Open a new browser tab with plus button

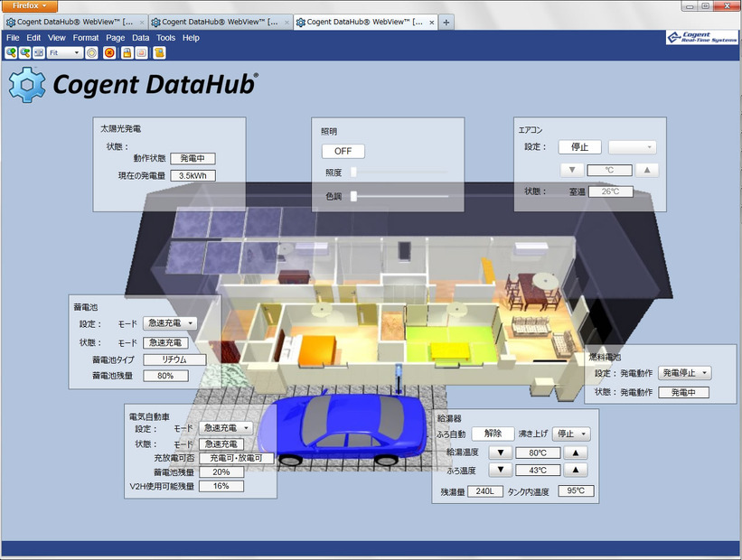coord(446,23)
